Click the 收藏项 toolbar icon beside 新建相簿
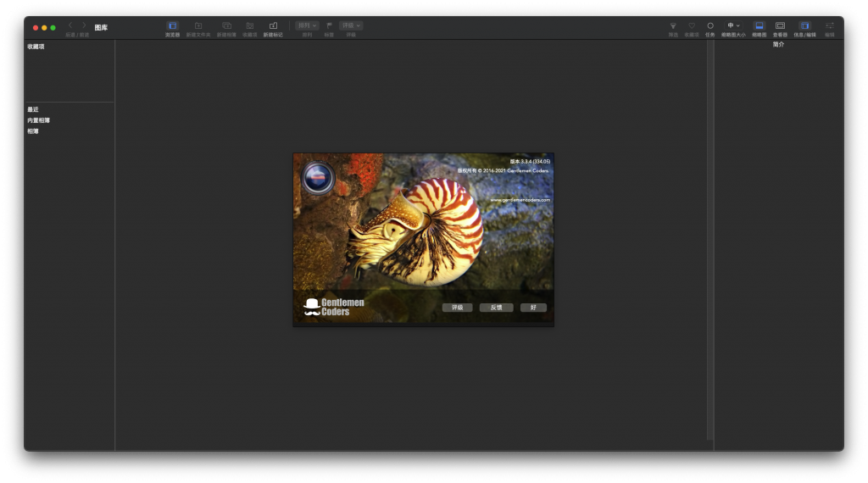This screenshot has width=868, height=483. click(250, 26)
